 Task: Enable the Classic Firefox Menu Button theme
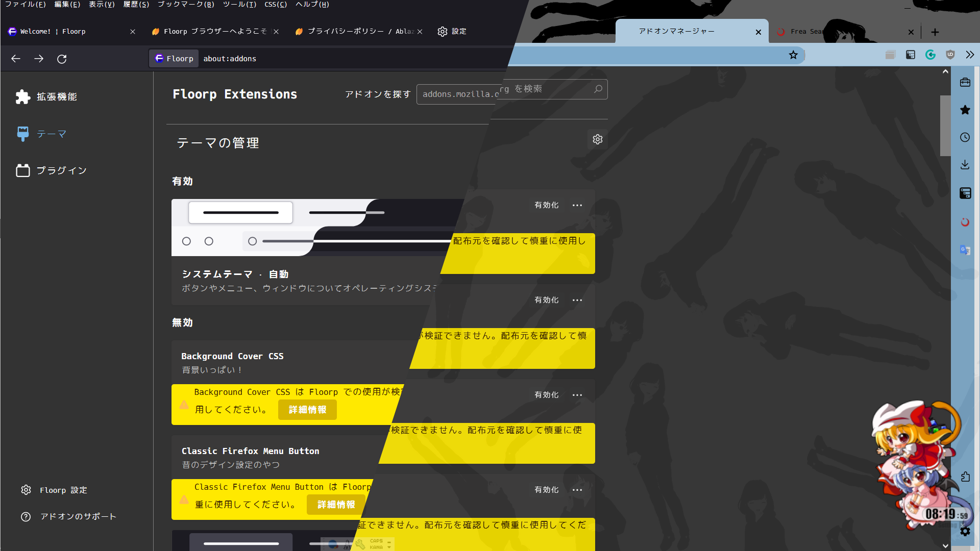[546, 489]
